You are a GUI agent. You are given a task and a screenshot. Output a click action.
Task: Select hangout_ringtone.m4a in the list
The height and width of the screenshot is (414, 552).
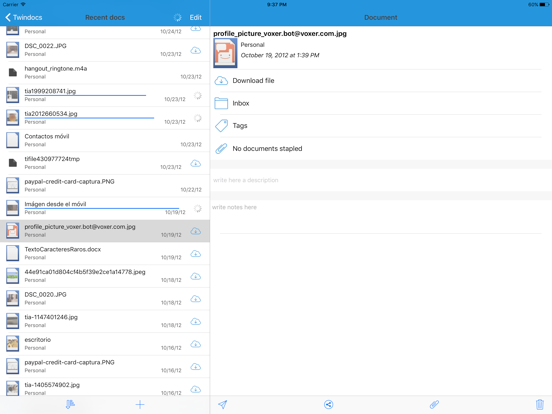[105, 73]
